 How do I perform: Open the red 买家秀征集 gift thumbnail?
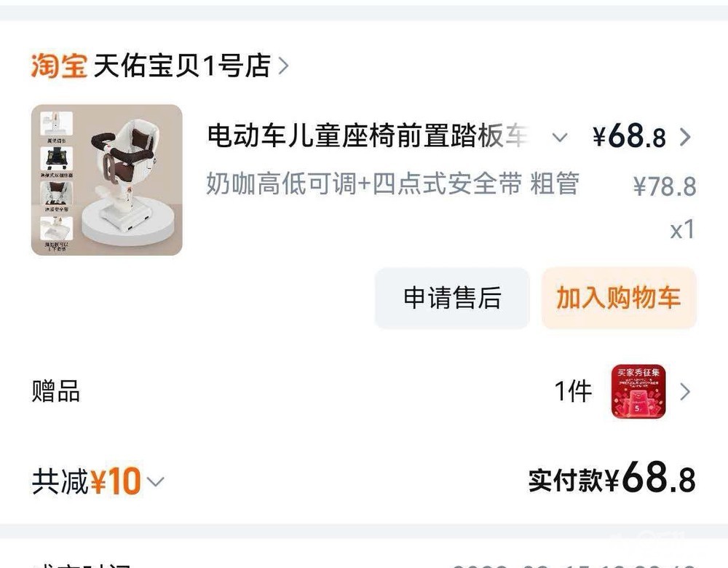[638, 392]
